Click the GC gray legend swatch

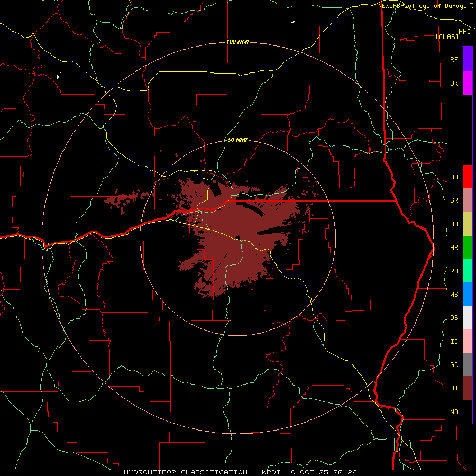tap(467, 364)
